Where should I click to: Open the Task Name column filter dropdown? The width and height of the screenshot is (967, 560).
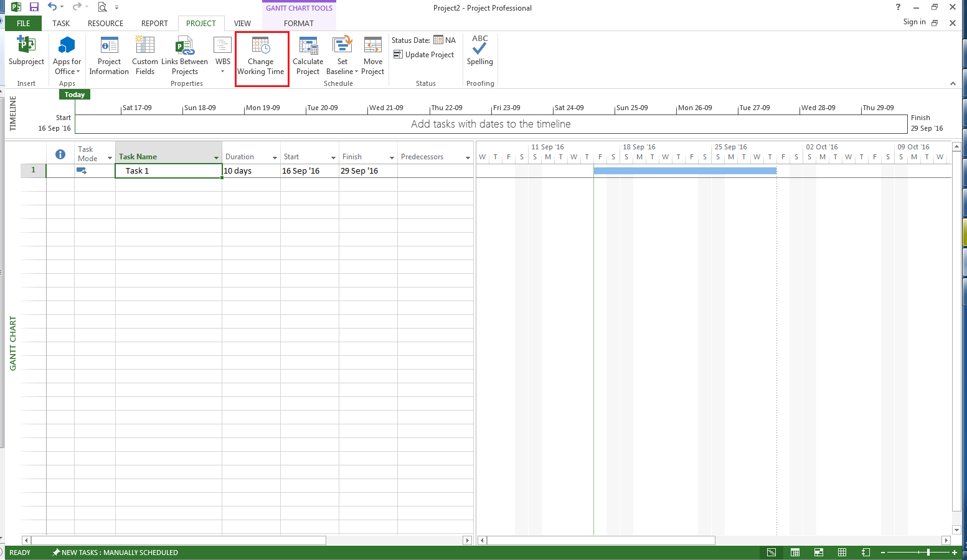coord(216,157)
